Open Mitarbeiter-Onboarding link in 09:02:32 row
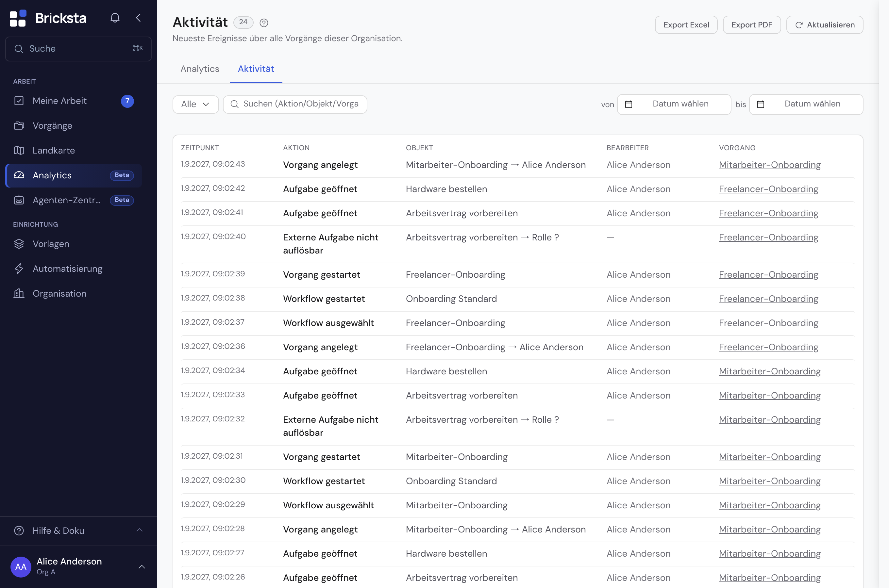 tap(769, 420)
